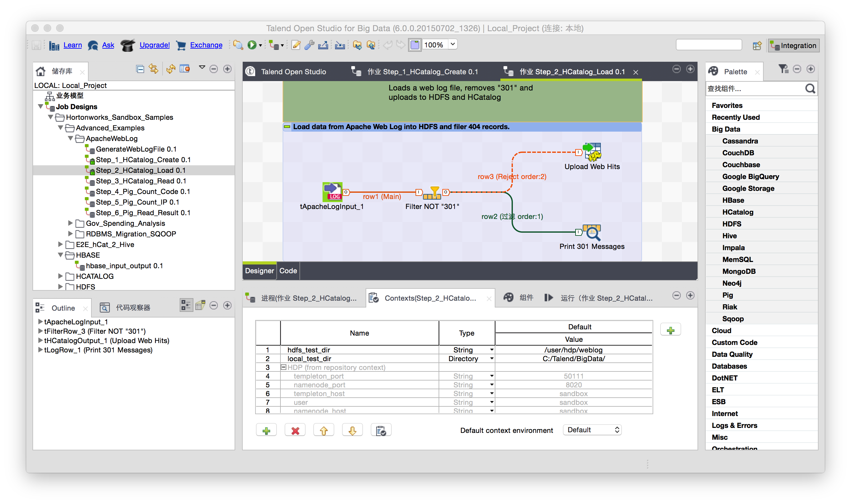The image size is (851, 504).
Task: Click the Exchange link
Action: coord(206,45)
